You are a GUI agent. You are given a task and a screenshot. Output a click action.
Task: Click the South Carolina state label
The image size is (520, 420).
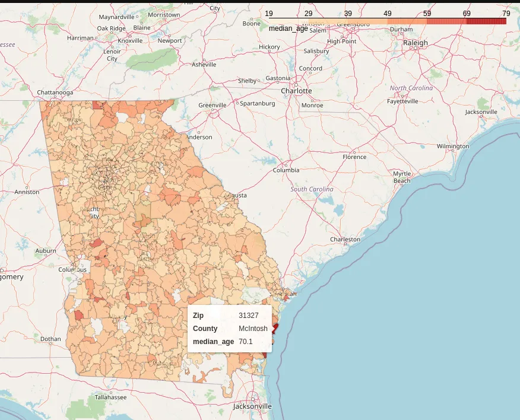(312, 189)
